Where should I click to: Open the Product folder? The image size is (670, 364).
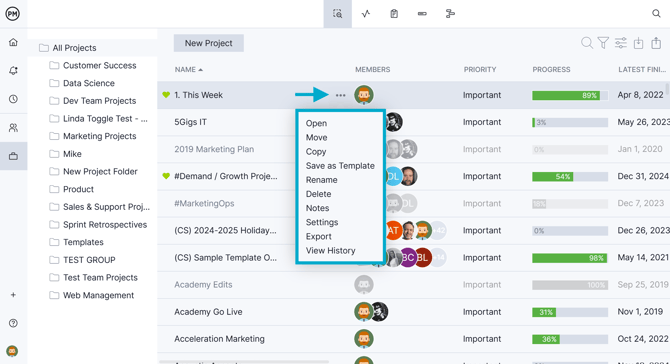pyautogui.click(x=71, y=189)
